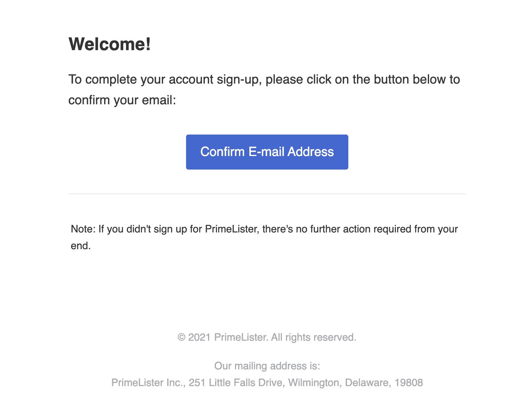Click the 'To complete your account sign-up' line
Viewport: 532px width, 406px height.
264,80
